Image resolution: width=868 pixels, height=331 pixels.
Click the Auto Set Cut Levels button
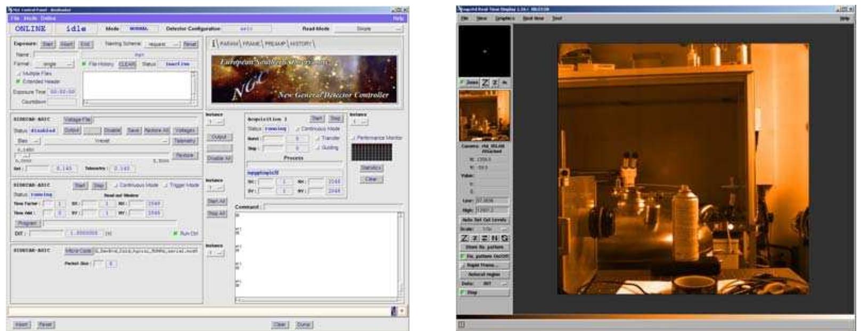pyautogui.click(x=485, y=220)
